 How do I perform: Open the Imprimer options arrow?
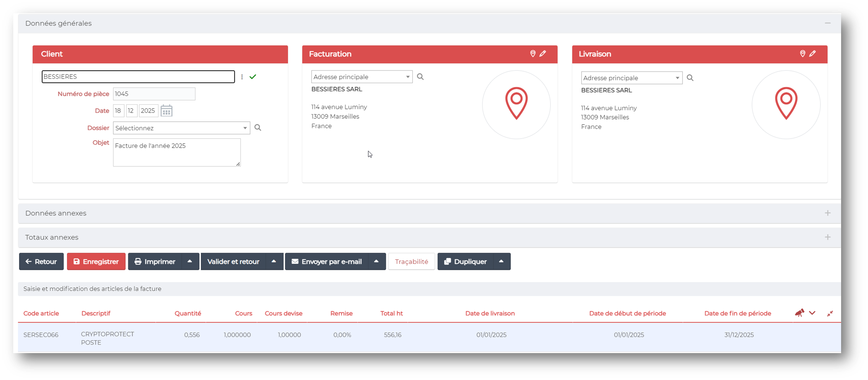tap(190, 262)
